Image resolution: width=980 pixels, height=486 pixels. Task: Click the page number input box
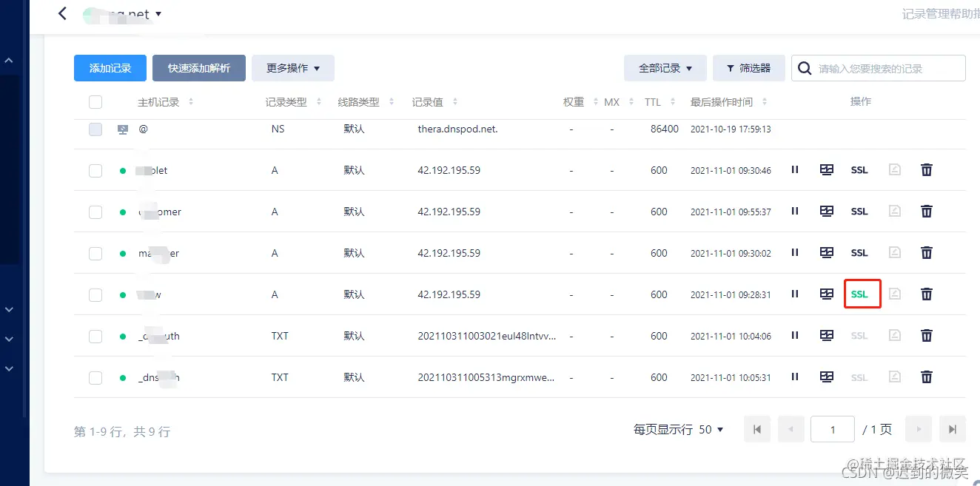[x=833, y=429]
